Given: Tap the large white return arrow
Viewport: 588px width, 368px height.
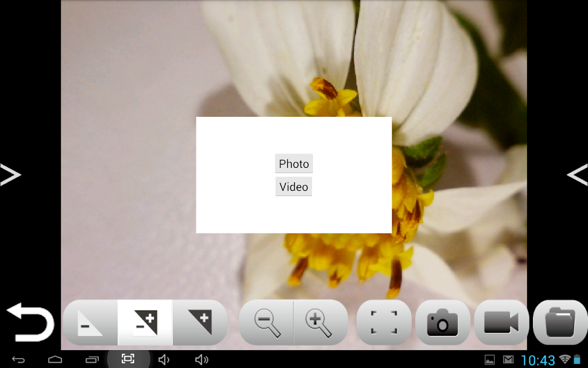Looking at the screenshot, I should [x=30, y=322].
